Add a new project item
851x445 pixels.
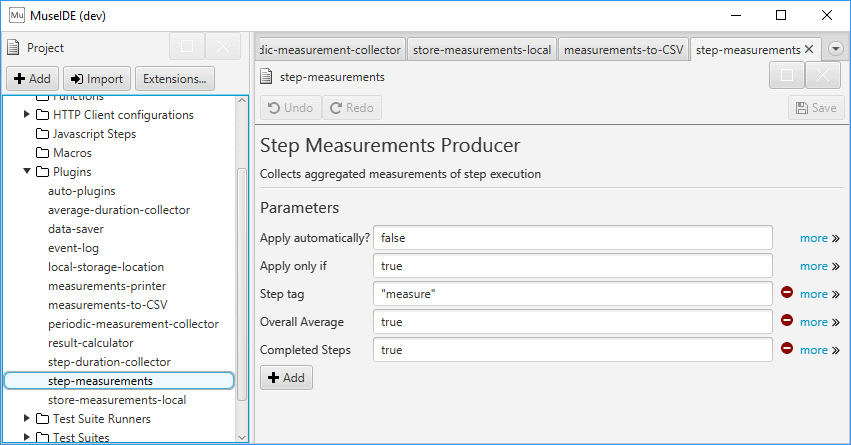point(32,79)
